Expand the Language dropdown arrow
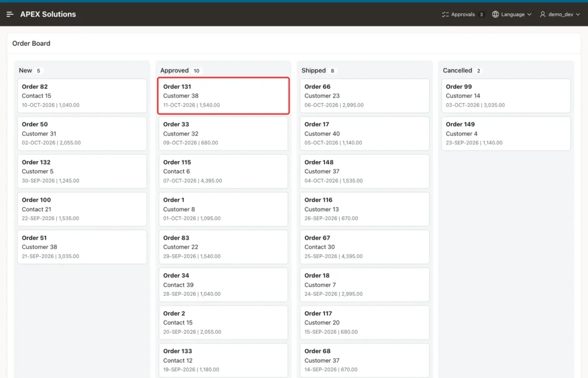This screenshot has width=588, height=378. tap(529, 14)
